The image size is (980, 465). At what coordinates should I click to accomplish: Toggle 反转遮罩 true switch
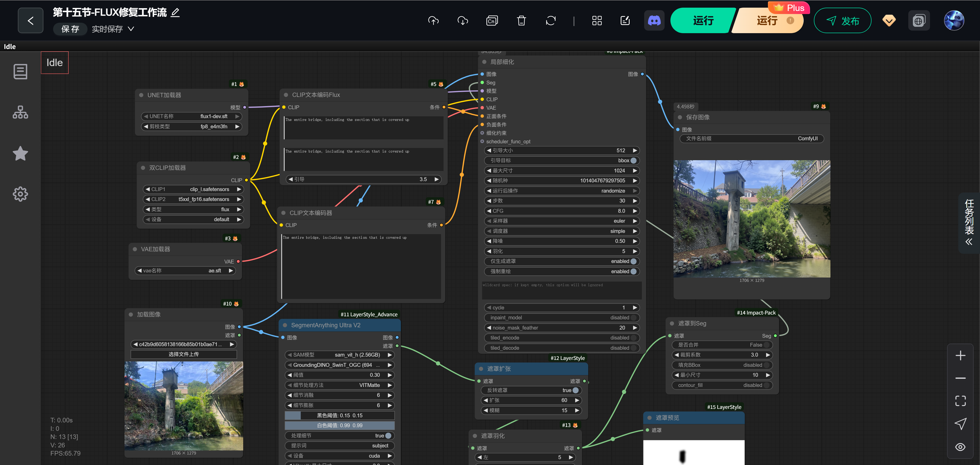(575, 390)
